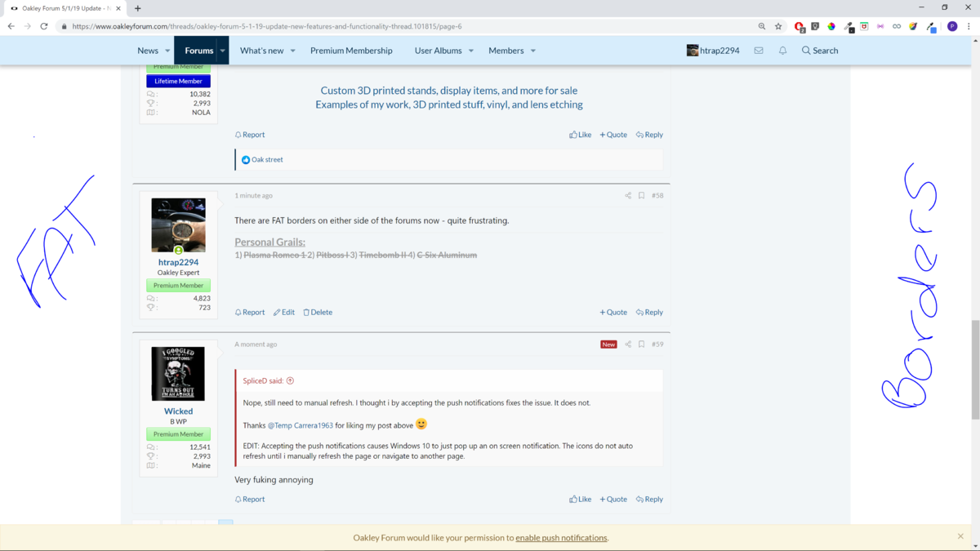Reload the page in browser

tap(44, 26)
